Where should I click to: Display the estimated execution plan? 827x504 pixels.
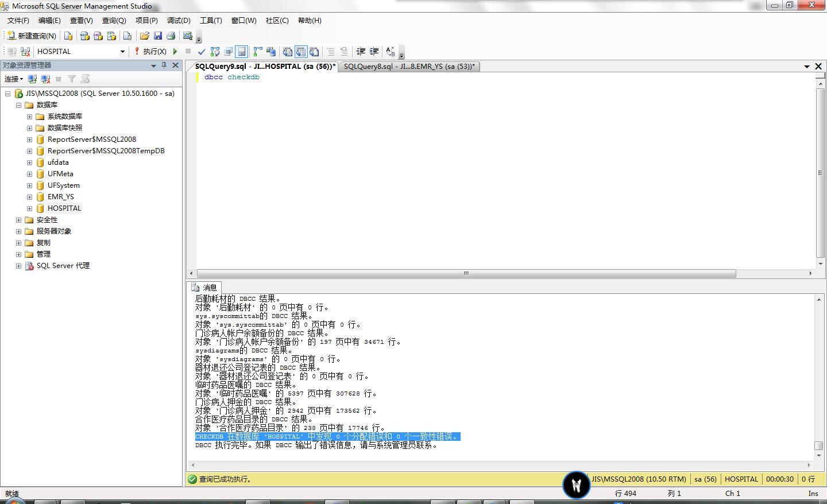(x=215, y=52)
